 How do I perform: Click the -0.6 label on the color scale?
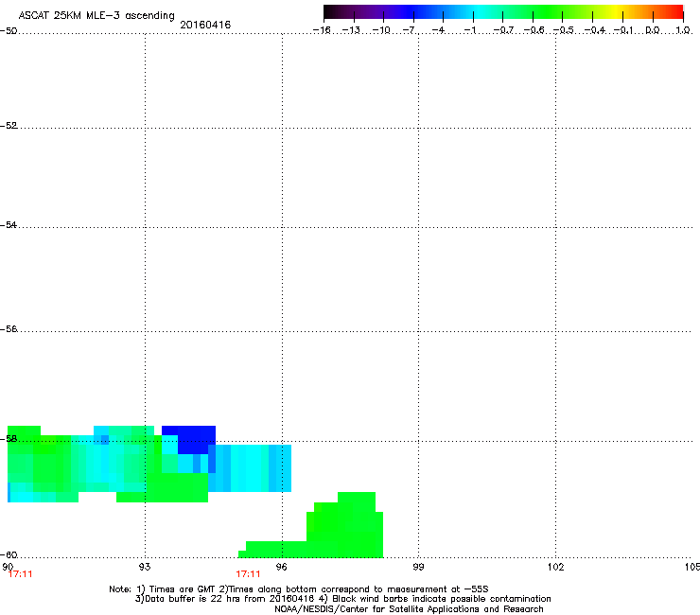point(534,30)
